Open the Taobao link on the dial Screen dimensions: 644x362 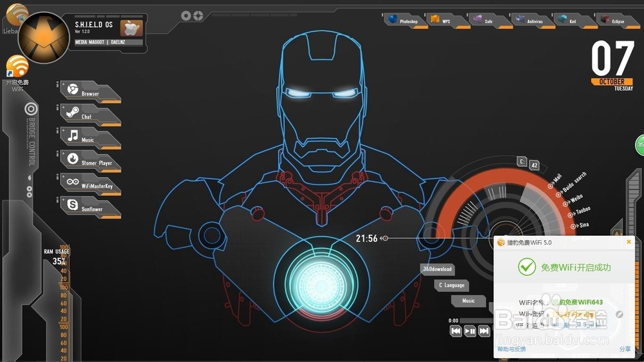(x=580, y=212)
